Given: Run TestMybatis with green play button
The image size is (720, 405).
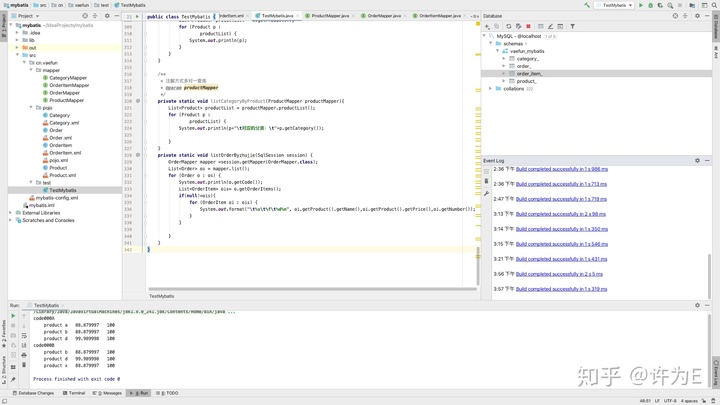Looking at the screenshot, I should tap(641, 5).
